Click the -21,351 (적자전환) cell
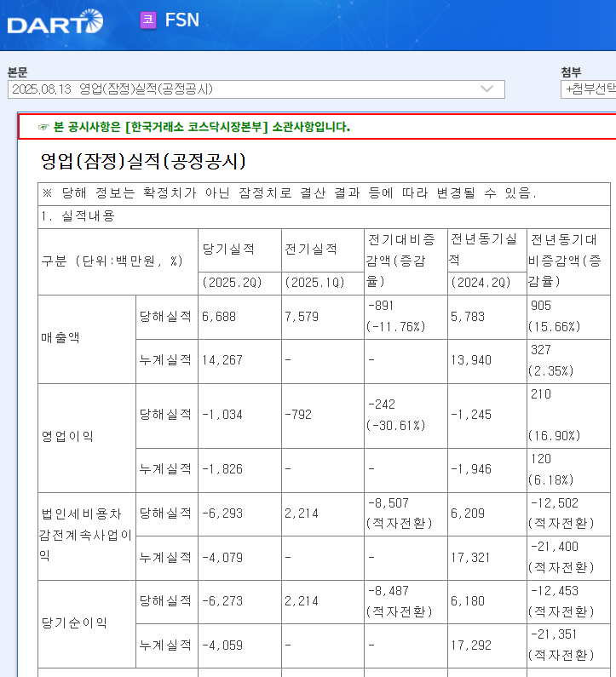The image size is (616, 677). pyautogui.click(x=568, y=645)
